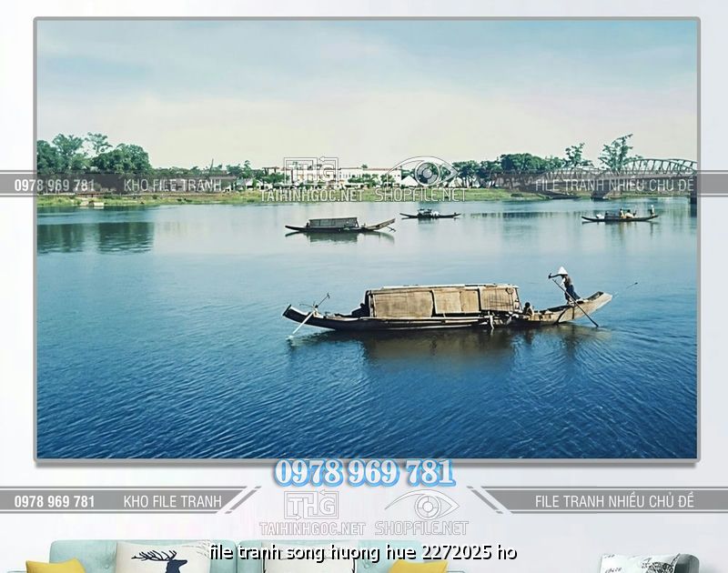The height and width of the screenshot is (573, 728).
Task: Open the SHOPFILE.NET link in the bottom banner
Action: tap(421, 528)
